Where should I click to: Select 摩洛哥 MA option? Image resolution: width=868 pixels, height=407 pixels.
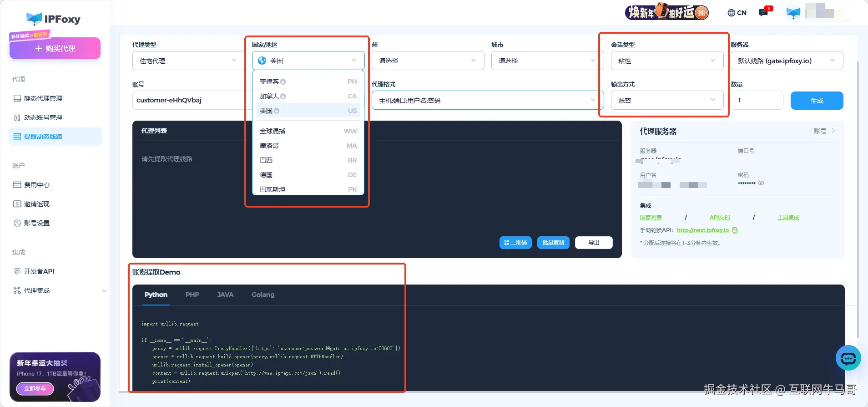click(x=308, y=146)
